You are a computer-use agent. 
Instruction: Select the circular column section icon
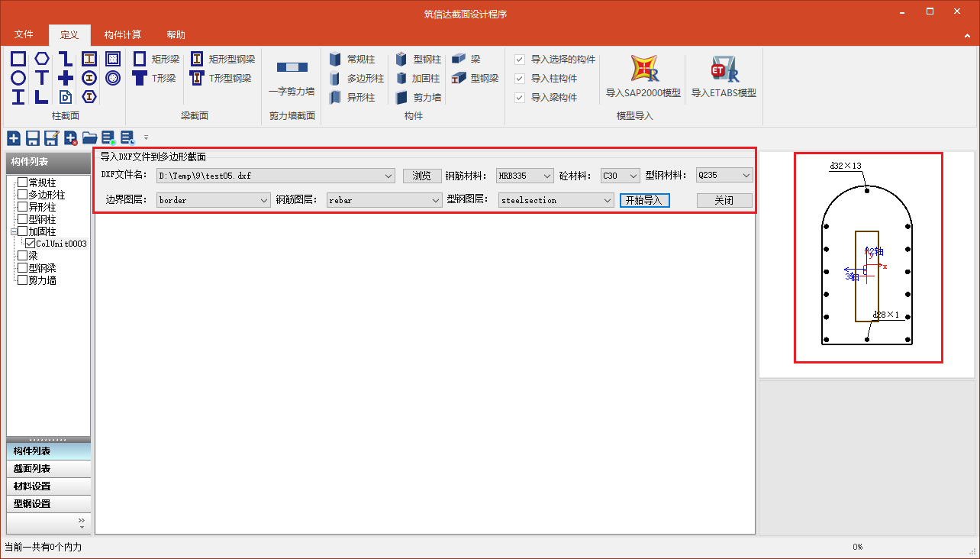(x=18, y=78)
